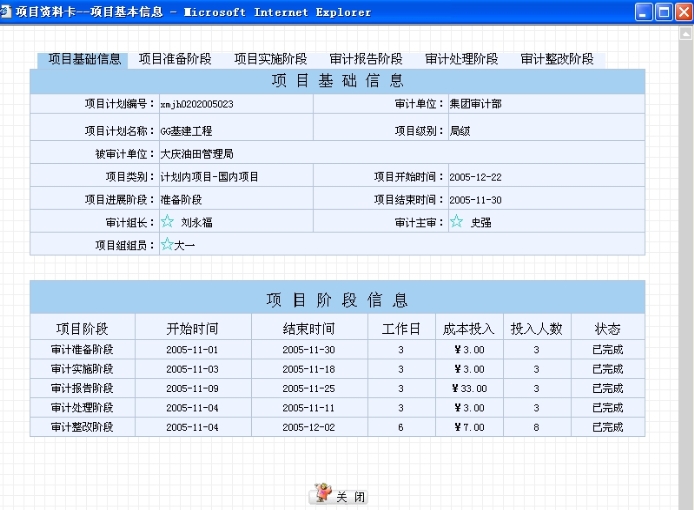Click the 项目阶段 column header

[x=82, y=329]
